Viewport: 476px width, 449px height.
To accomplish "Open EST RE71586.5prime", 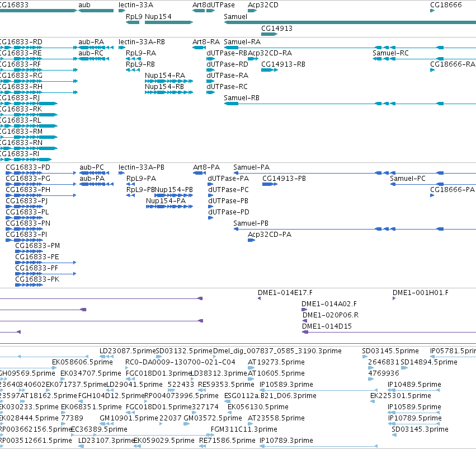I will coord(228,441).
